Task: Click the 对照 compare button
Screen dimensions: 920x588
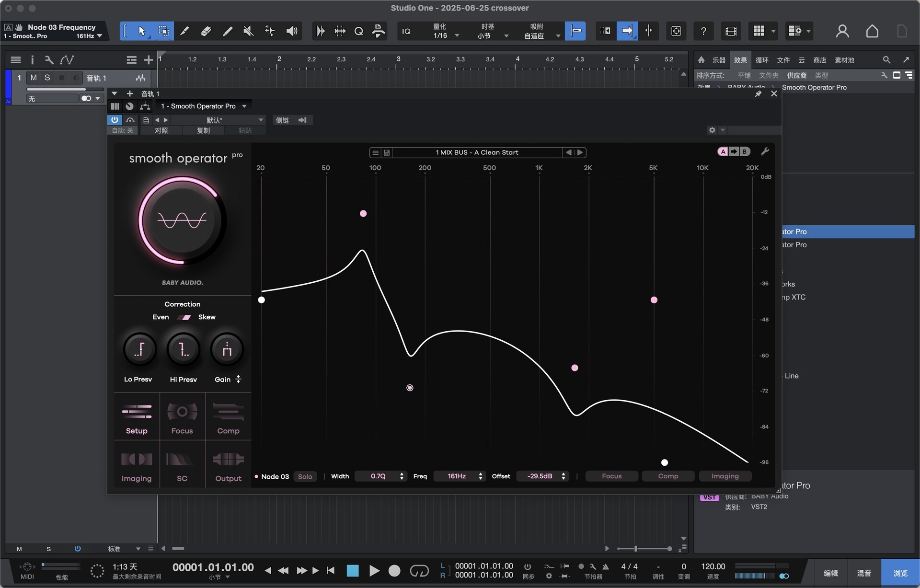Action: click(x=161, y=130)
